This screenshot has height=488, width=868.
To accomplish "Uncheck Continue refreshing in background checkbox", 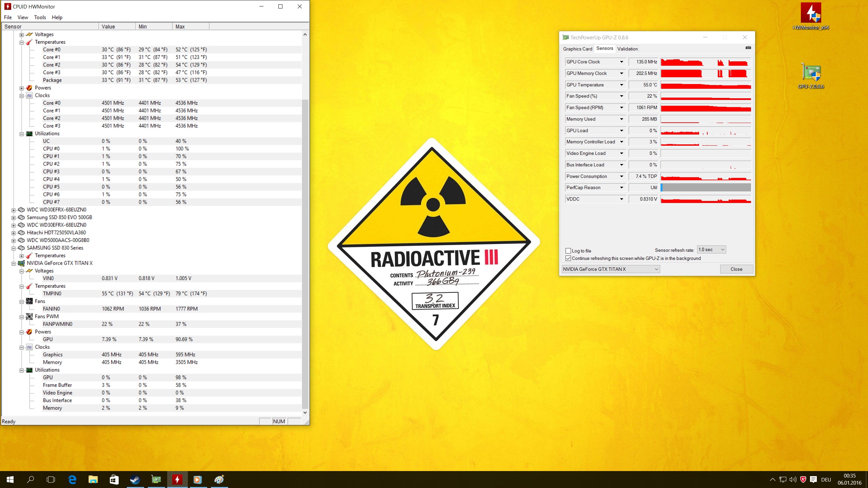I will [x=568, y=258].
